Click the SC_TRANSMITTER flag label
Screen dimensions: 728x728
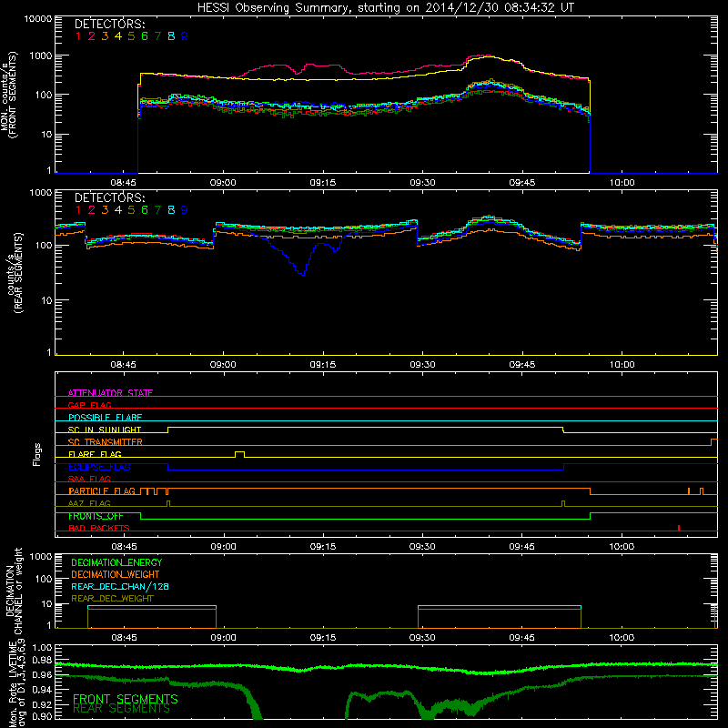coord(106,441)
